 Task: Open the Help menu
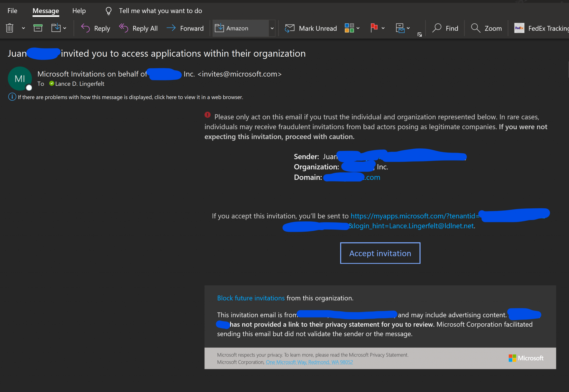pyautogui.click(x=79, y=11)
